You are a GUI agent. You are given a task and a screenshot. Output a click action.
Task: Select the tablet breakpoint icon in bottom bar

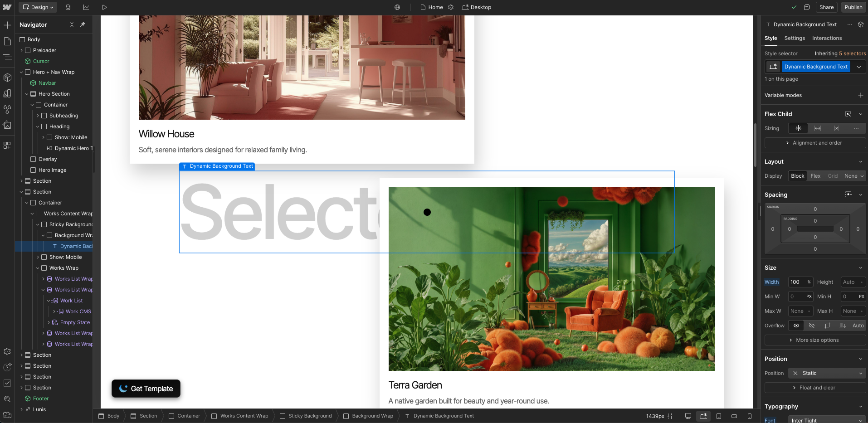click(x=719, y=416)
